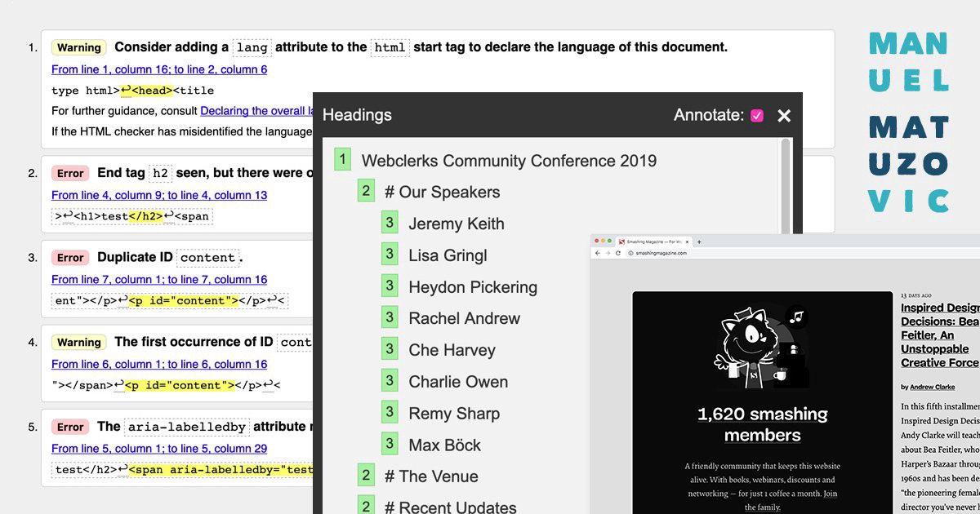980x514 pixels.
Task: Select heading 'Rachel Andrew'
Action: [x=464, y=319]
